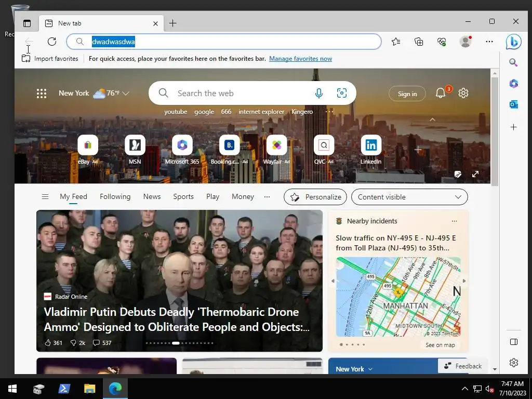Open Collections icon in toolbar
Image resolution: width=532 pixels, height=399 pixels.
pyautogui.click(x=419, y=42)
